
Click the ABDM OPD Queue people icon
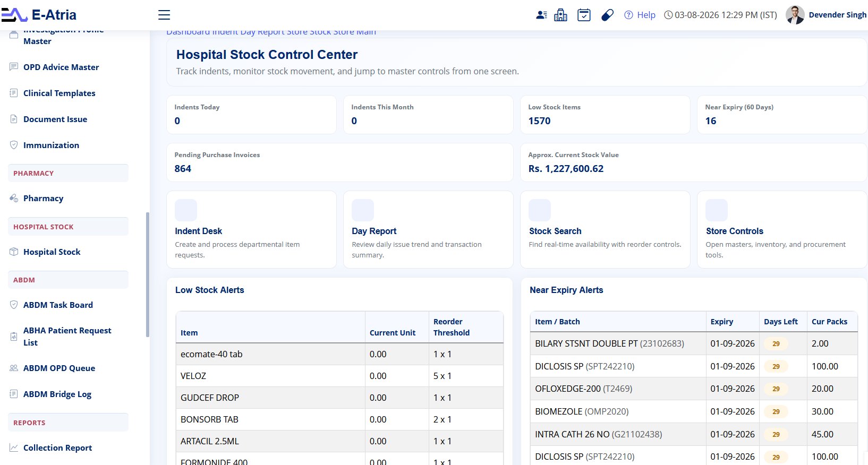click(14, 368)
